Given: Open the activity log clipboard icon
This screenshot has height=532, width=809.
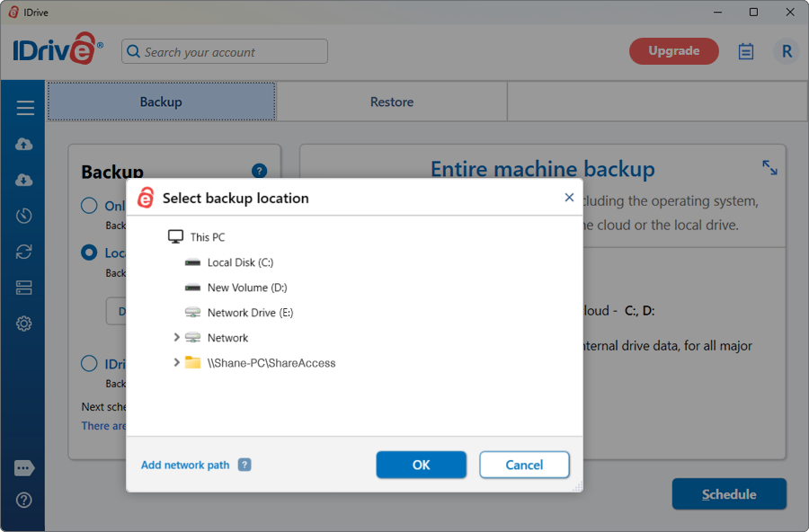Looking at the screenshot, I should click(745, 51).
